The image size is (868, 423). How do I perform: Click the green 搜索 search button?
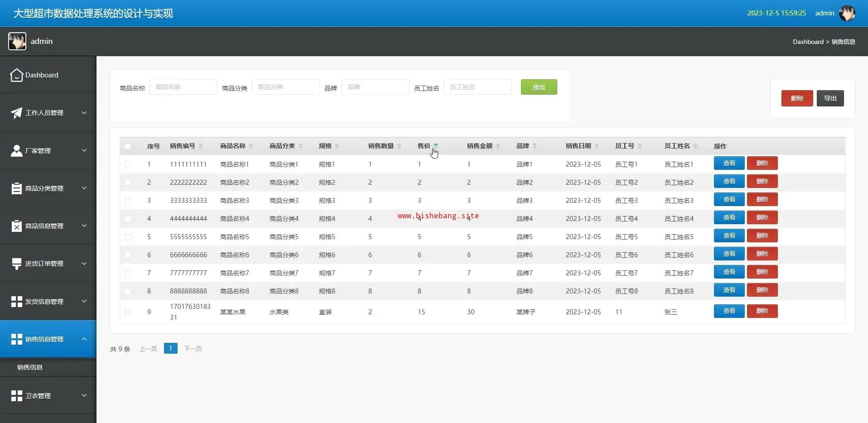539,87
